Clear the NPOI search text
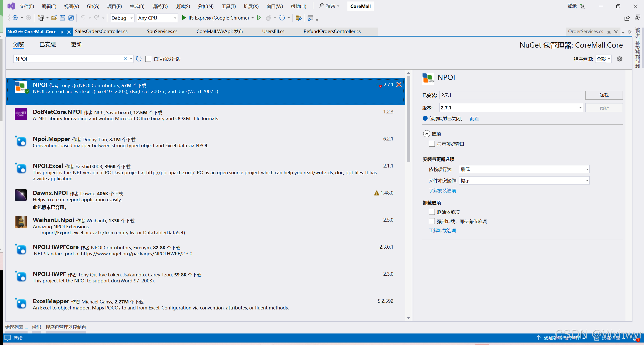 (125, 59)
